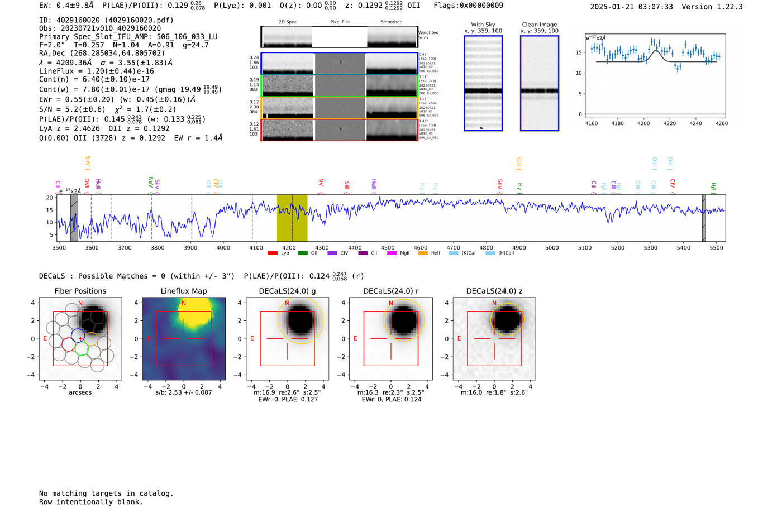The image size is (782, 532).
Task: Click the 'EWr: 0, PLAE: 0.124' caption
Action: pyautogui.click(x=392, y=399)
